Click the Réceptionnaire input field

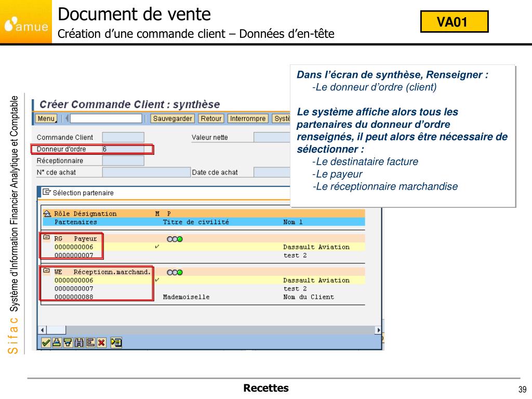click(123, 161)
